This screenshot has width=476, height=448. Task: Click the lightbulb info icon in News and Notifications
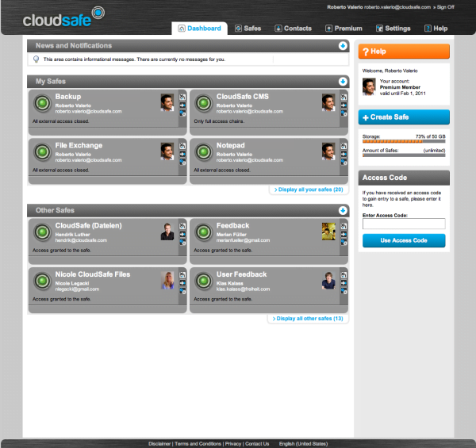click(x=36, y=59)
